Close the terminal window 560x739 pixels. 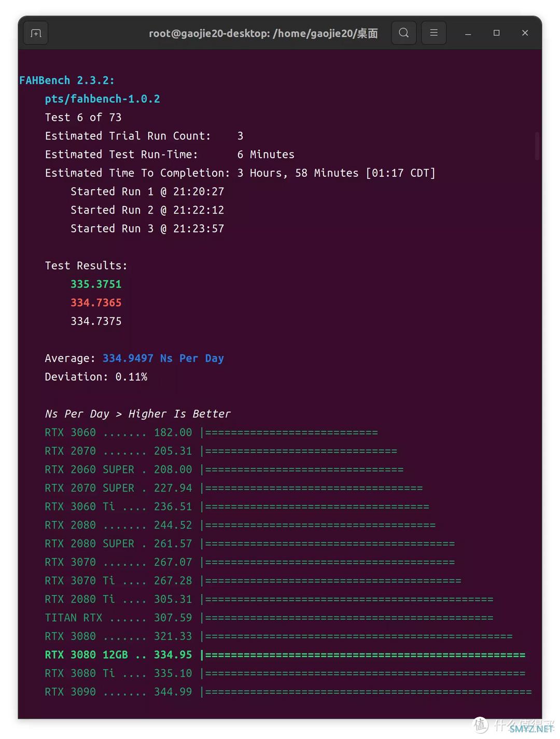click(525, 33)
